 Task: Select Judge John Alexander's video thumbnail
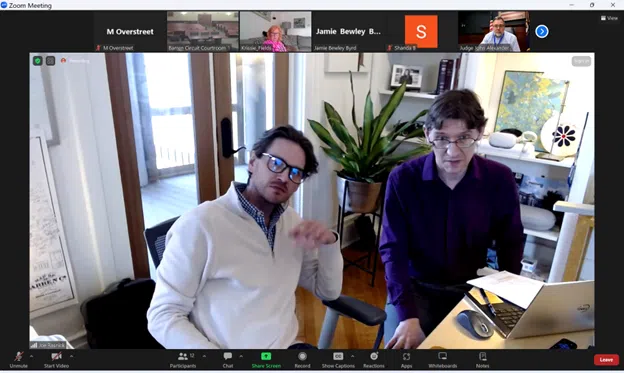click(x=494, y=31)
